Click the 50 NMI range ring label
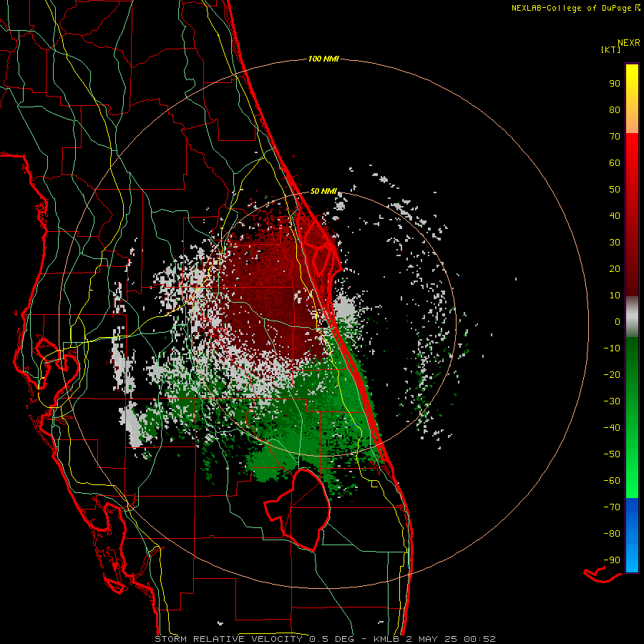Viewport: 644px width, 644px height. coord(323,191)
